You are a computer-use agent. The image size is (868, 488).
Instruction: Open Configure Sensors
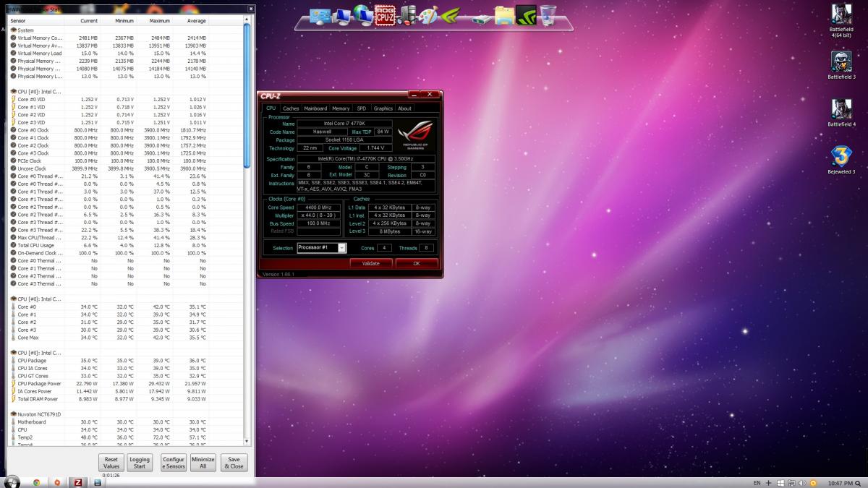(174, 463)
